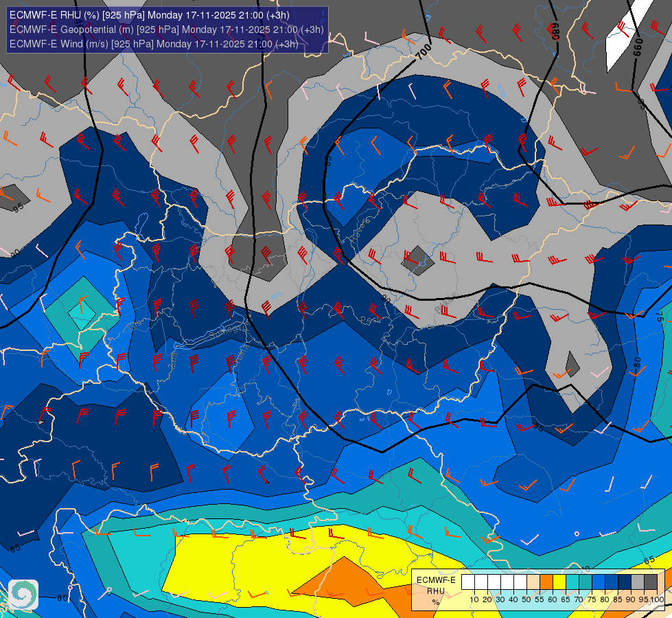Select the ECMWF-E Geopotential layer title line
The width and height of the screenshot is (672, 618).
(167, 30)
